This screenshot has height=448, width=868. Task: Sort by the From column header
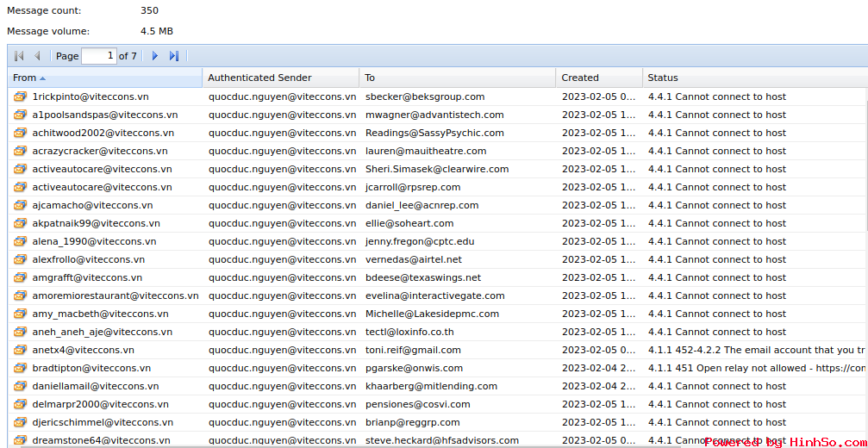[x=105, y=78]
